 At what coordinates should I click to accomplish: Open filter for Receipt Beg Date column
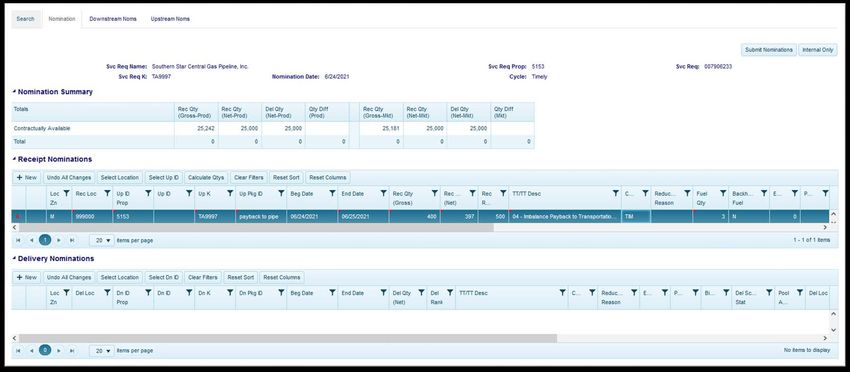332,193
